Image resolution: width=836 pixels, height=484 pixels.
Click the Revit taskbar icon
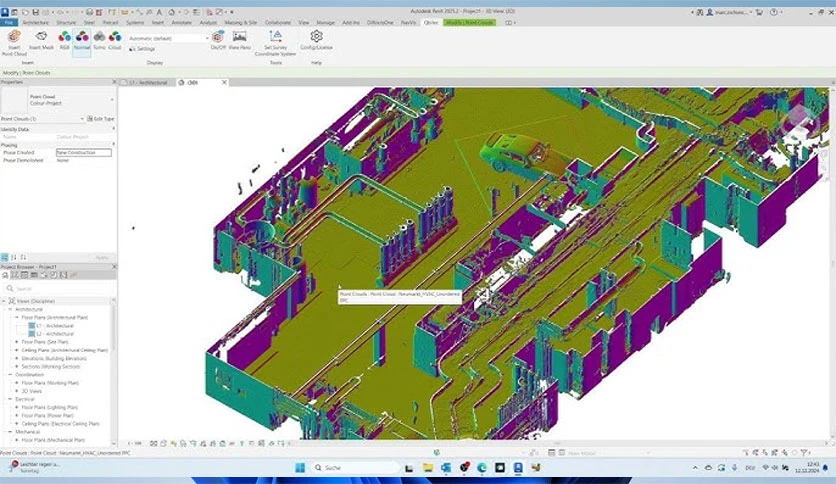pos(518,467)
